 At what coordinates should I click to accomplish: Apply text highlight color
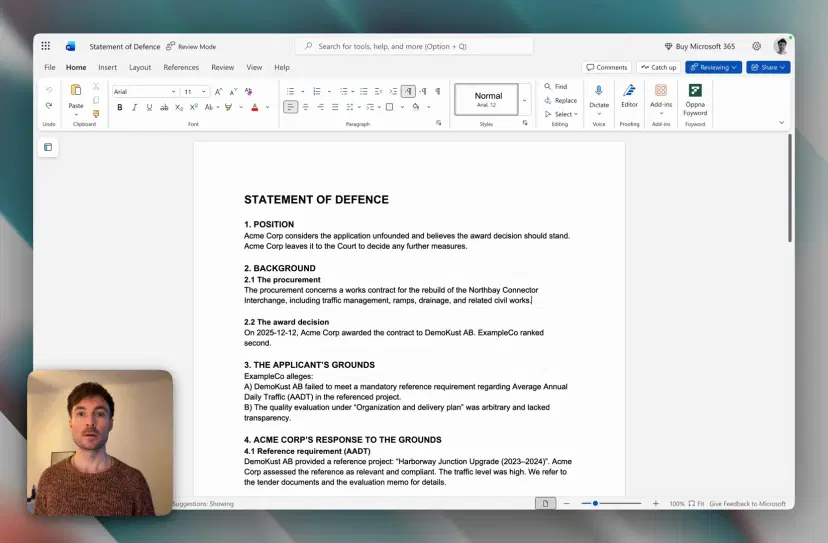pos(229,107)
